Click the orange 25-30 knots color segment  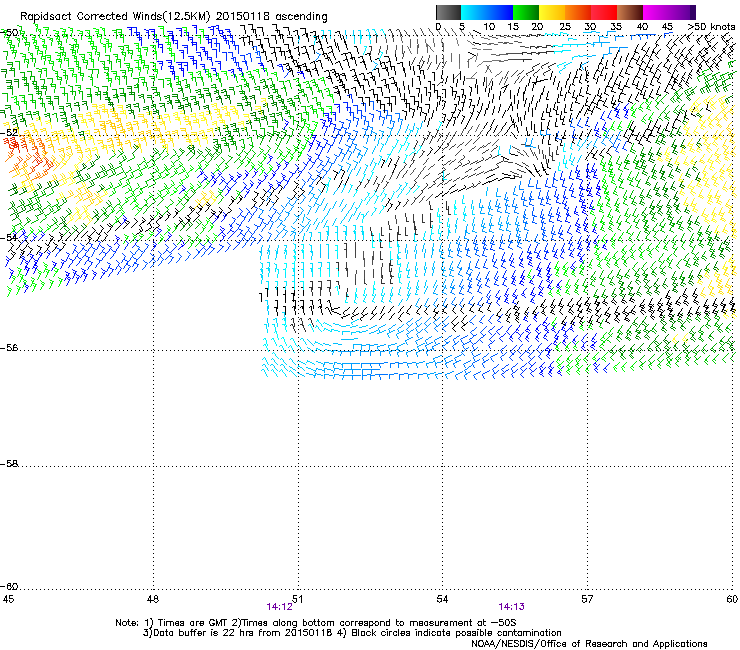[x=578, y=12]
